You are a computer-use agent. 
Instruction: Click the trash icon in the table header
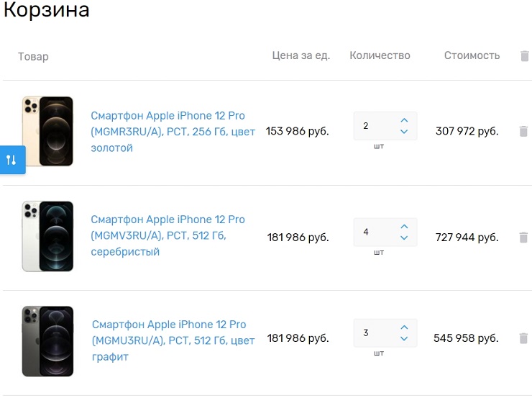524,56
